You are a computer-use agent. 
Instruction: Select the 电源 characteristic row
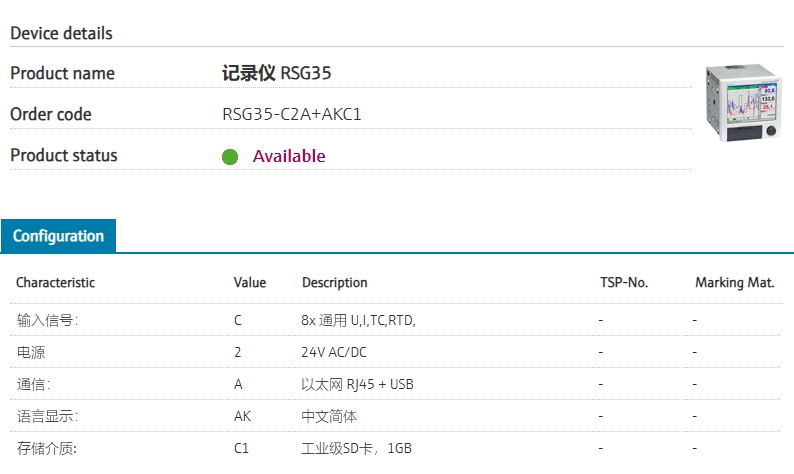[x=31, y=352]
